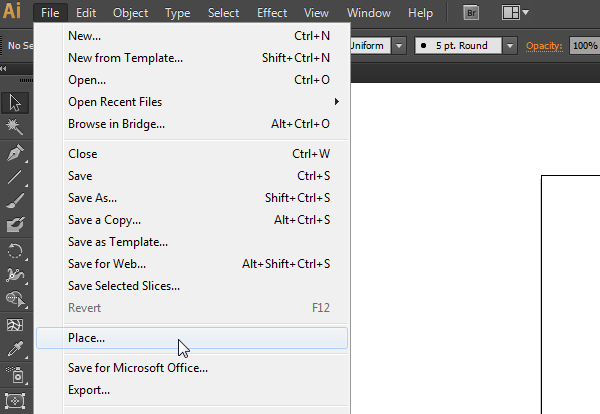The image size is (600, 414).
Task: Open the Arrange Documents dropdown
Action: (x=516, y=13)
